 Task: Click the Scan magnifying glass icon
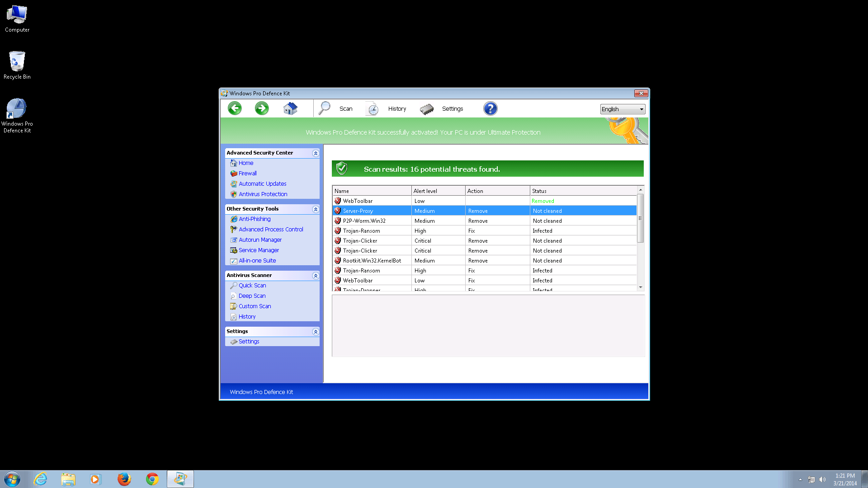(325, 108)
